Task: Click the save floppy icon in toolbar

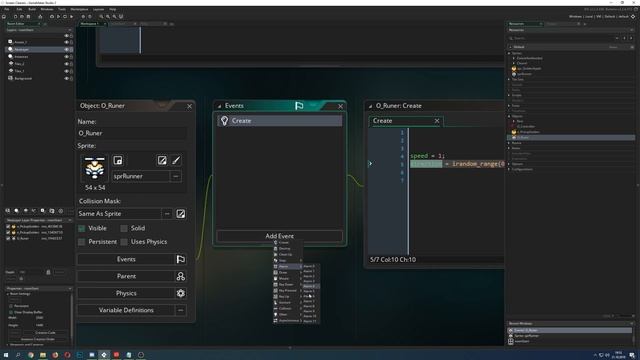Action: (28, 16)
